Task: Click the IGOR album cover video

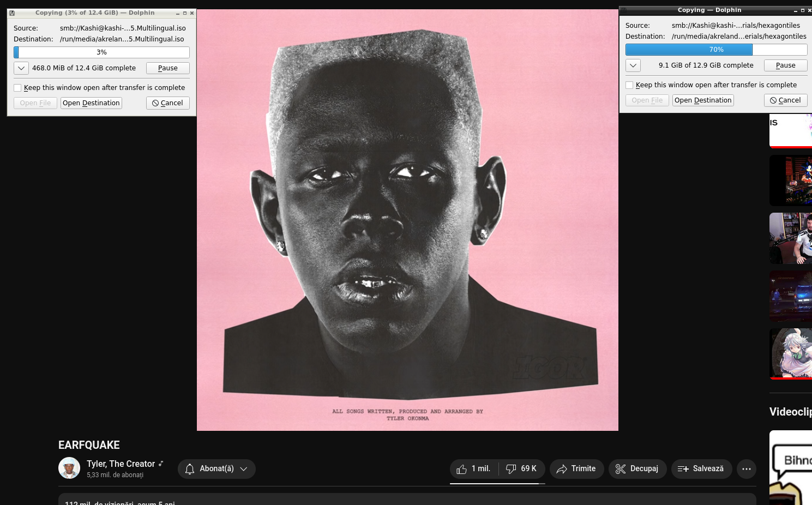Action: coord(407,220)
